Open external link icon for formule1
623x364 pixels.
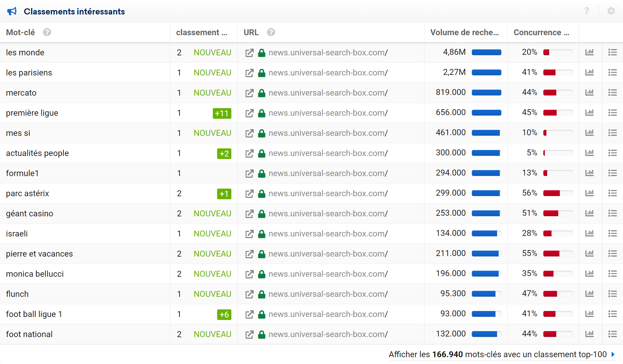tap(249, 173)
